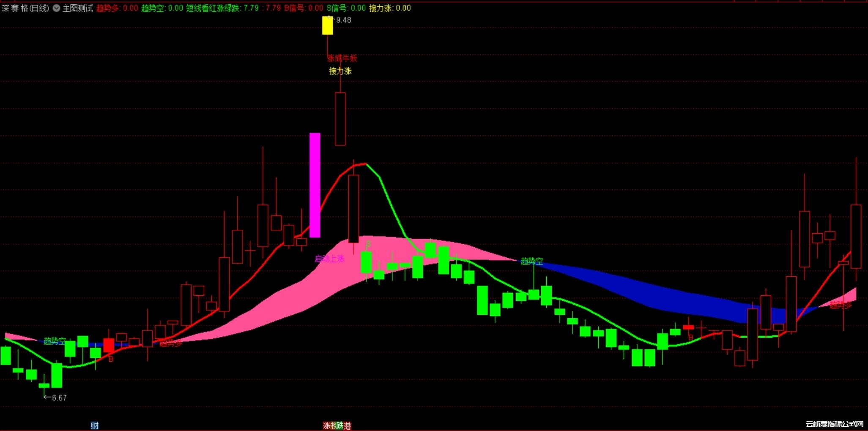Image resolution: width=868 pixels, height=431 pixels.
Task: Select the 主图测试 indicator name
Action: [78, 8]
